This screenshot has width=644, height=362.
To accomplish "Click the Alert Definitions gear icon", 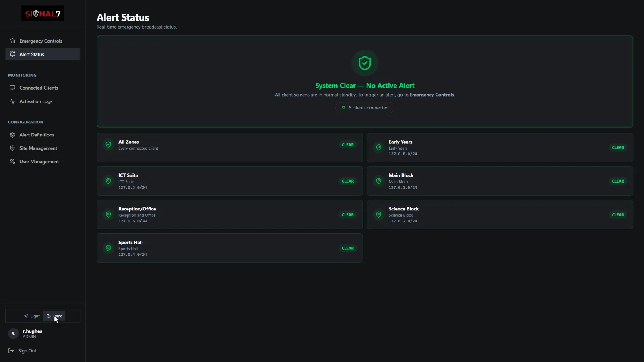I will point(12,135).
